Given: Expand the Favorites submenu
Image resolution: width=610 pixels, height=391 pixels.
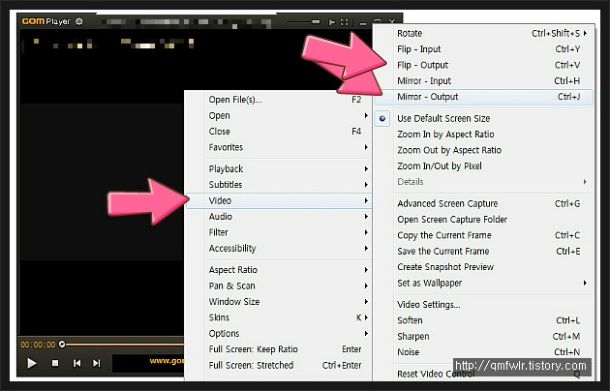Looking at the screenshot, I should [279, 147].
